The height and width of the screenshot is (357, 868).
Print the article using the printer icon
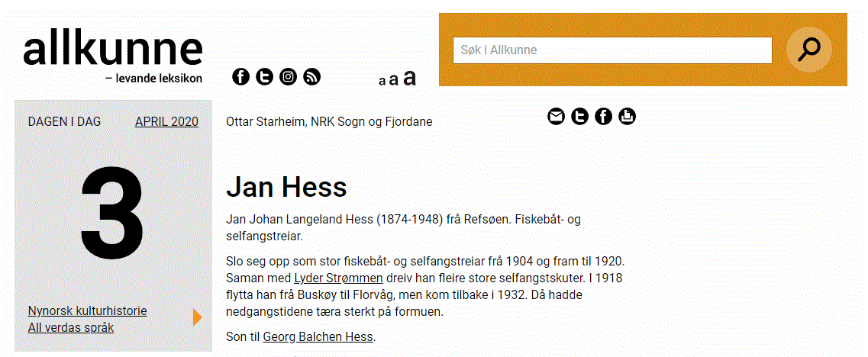tap(628, 116)
